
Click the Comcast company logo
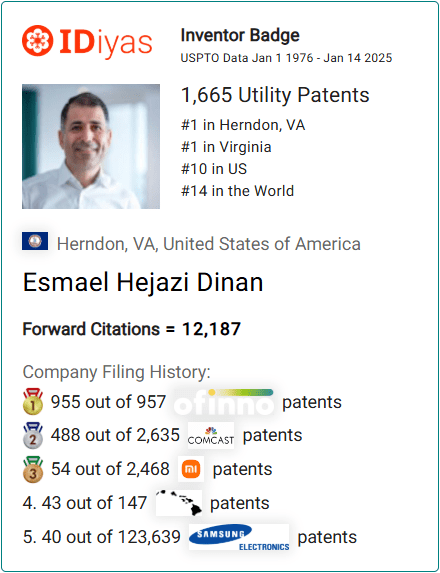tap(211, 435)
